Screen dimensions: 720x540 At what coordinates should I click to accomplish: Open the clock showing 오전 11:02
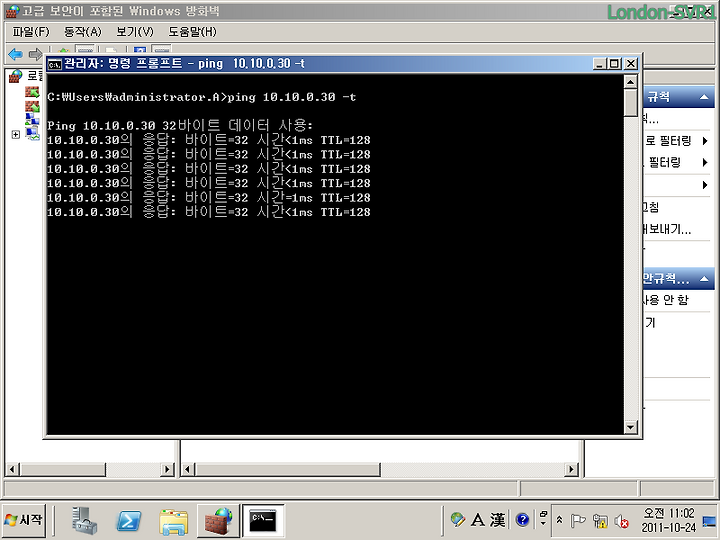pos(669,520)
